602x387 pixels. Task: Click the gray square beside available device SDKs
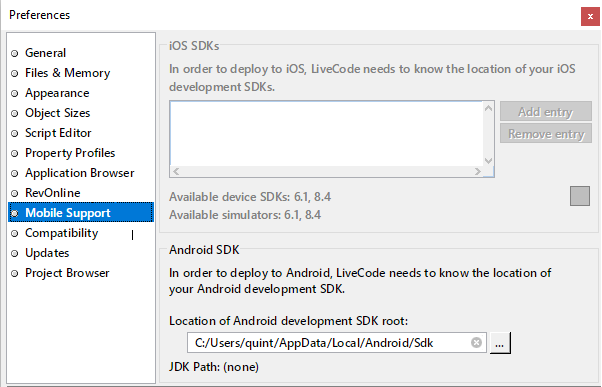tap(580, 196)
